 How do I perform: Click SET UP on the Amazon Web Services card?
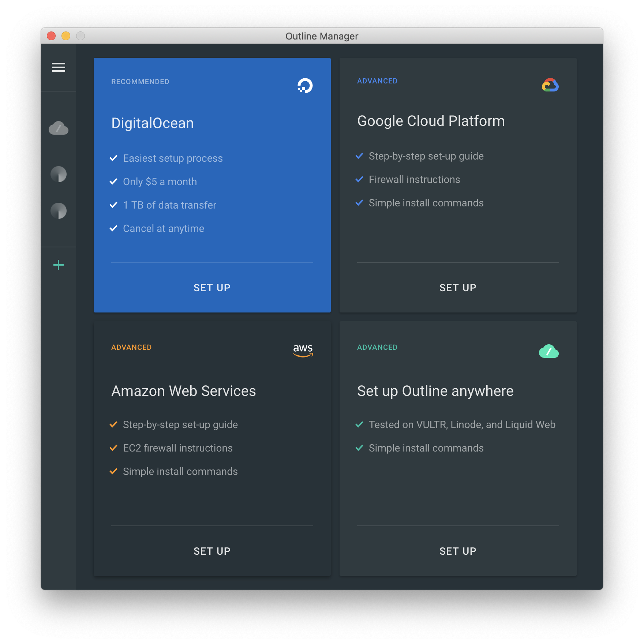212,551
